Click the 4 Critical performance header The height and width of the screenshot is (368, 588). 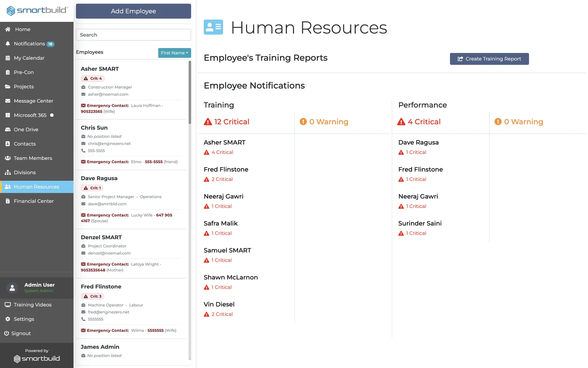419,122
